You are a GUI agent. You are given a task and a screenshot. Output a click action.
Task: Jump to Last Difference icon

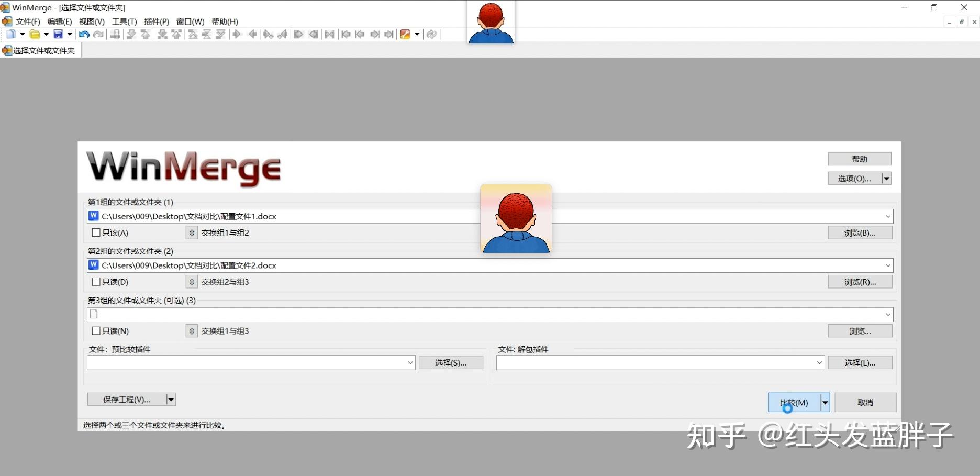pos(221,34)
